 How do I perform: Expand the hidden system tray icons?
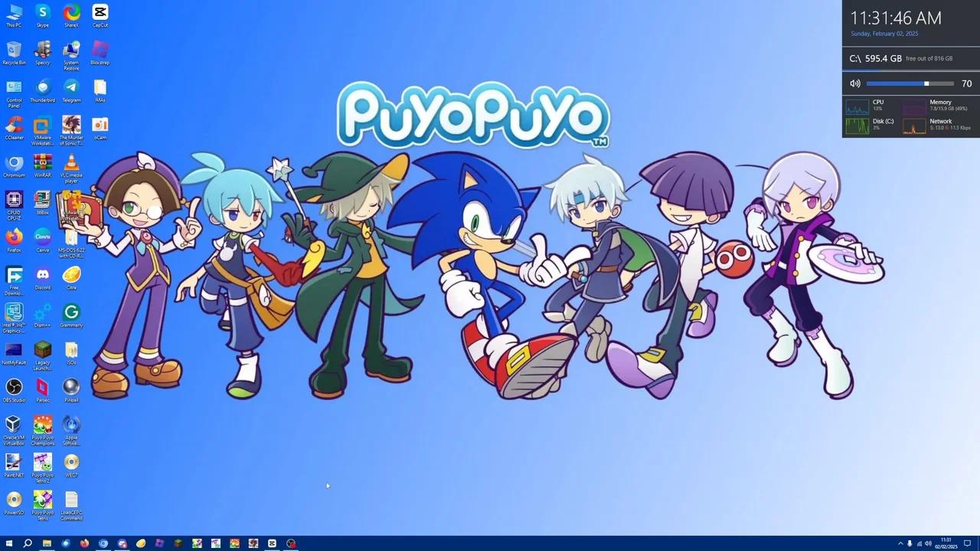[900, 543]
